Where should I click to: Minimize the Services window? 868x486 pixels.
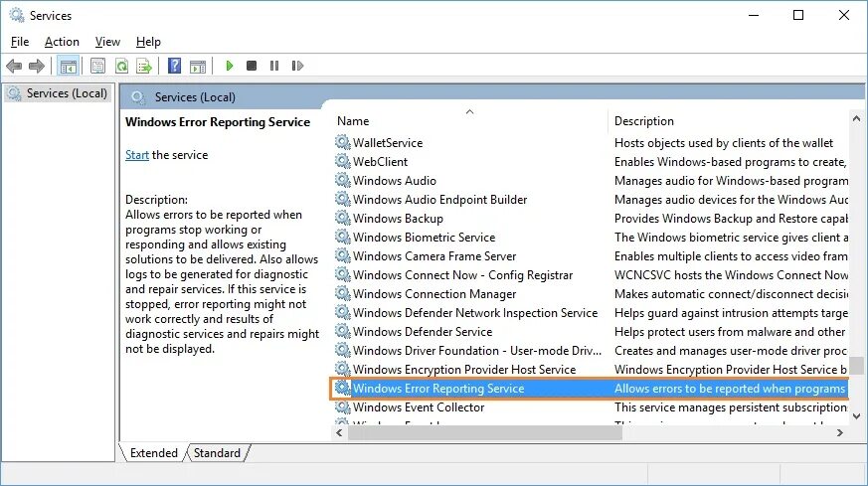coord(754,15)
